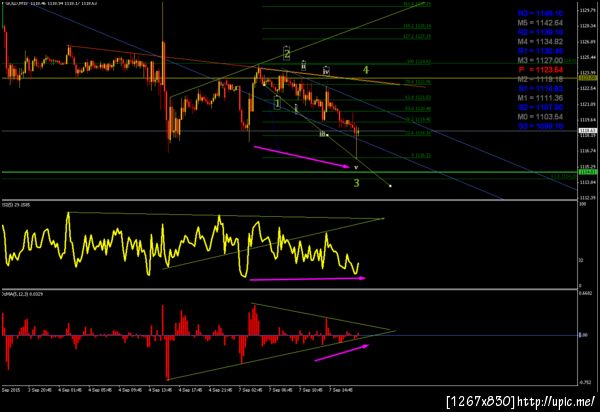Click the 4 Sep 21:45 time label

[220, 390]
